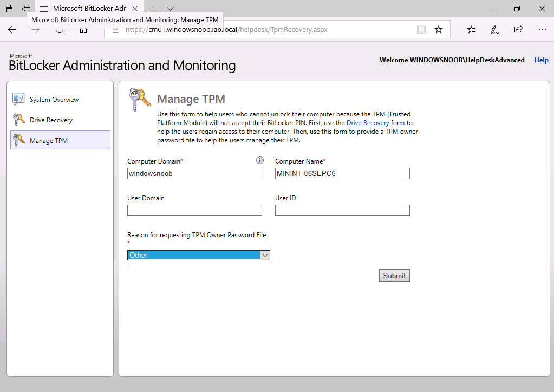Click the User ID input field

pyautogui.click(x=342, y=210)
